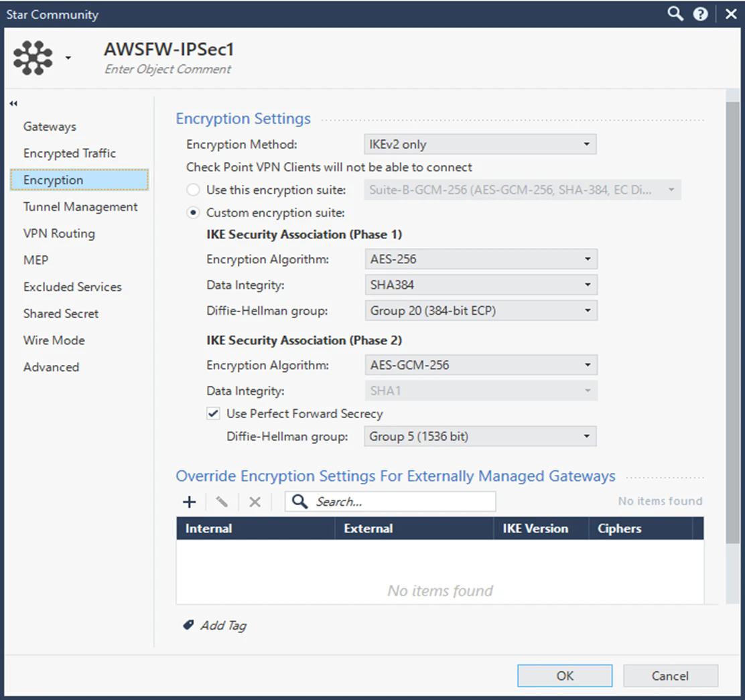Click the search magnifier in title bar
Screen dimensions: 745x700
(x=675, y=14)
